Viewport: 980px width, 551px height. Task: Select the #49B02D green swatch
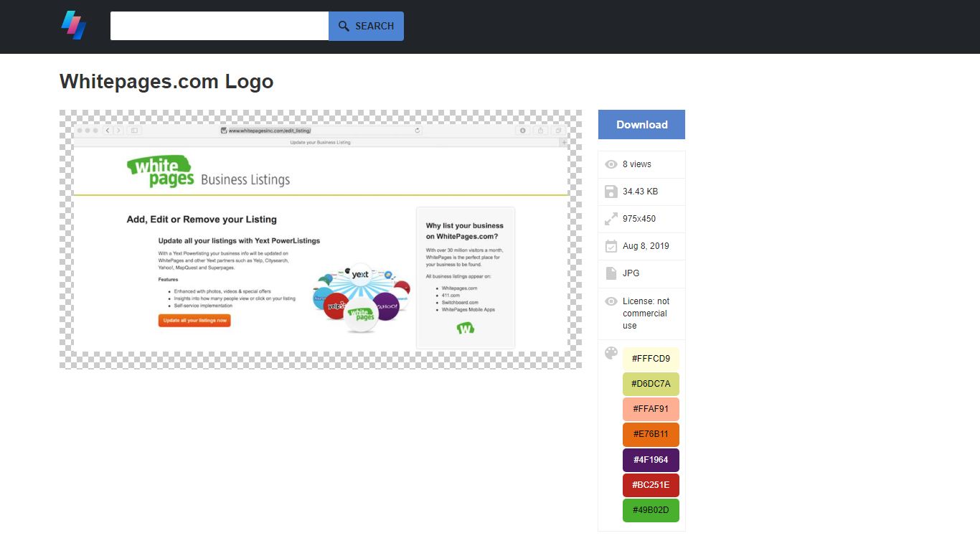pos(651,510)
